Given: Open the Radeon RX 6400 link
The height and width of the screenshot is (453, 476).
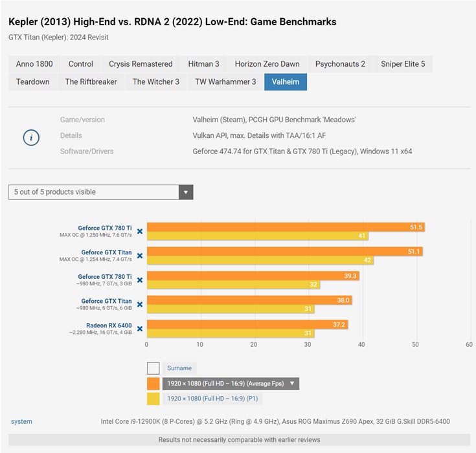Looking at the screenshot, I should (x=109, y=326).
